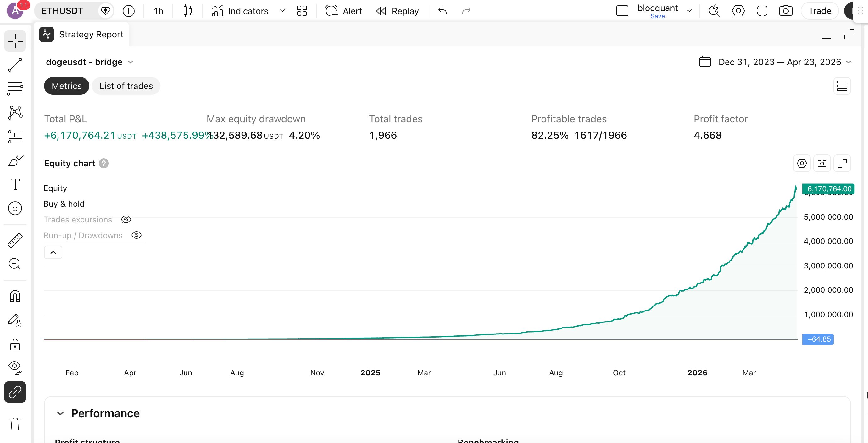Screen dimensions: 868x443
Task: Hide the Trades excursions plot
Action: pos(126,219)
